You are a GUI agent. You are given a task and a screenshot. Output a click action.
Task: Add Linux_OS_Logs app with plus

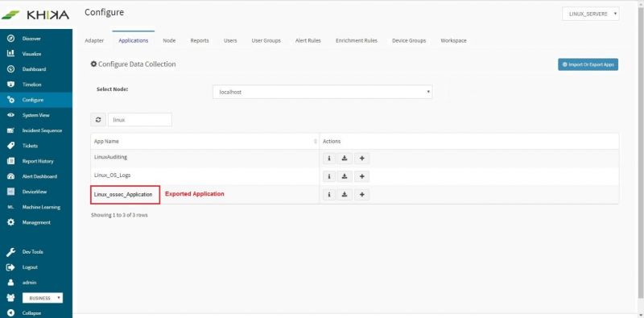click(361, 176)
